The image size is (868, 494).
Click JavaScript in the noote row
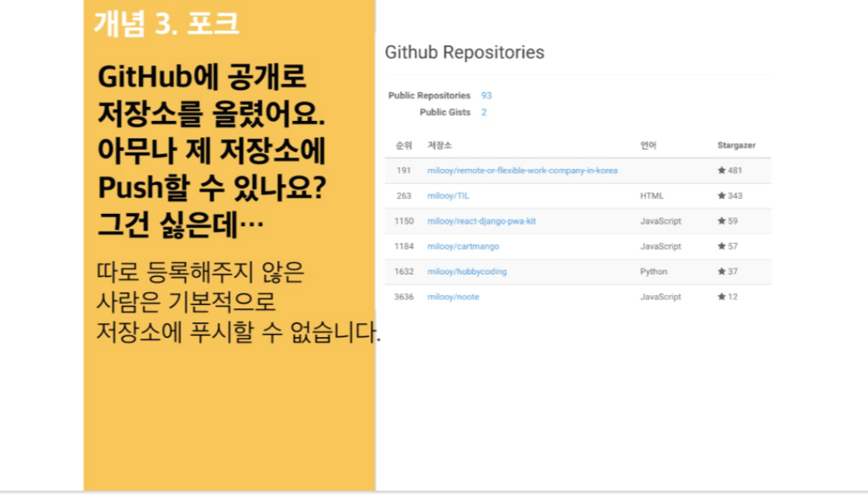tap(660, 297)
